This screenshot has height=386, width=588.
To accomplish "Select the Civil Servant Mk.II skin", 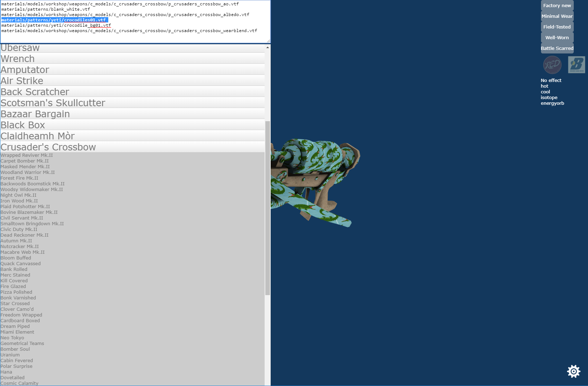I will coord(22,218).
